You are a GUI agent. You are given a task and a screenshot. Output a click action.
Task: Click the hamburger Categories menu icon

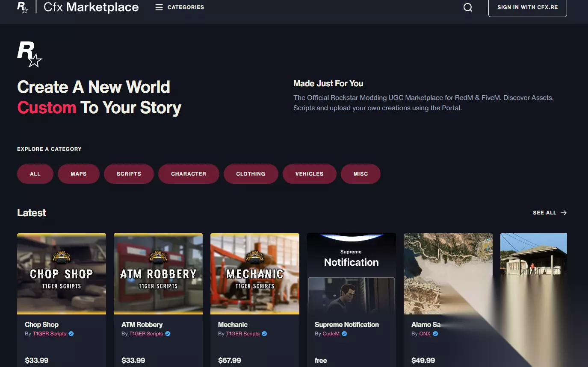pyautogui.click(x=159, y=7)
